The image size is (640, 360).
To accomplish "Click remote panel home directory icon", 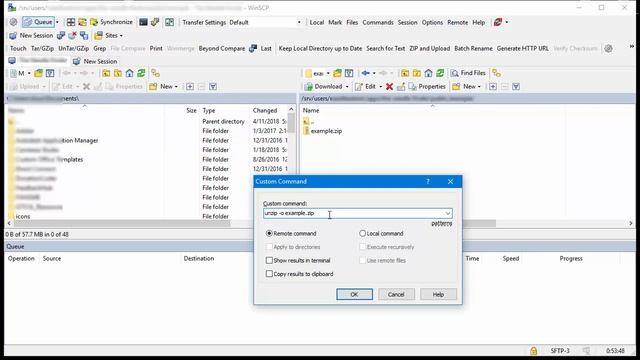I will [428, 73].
